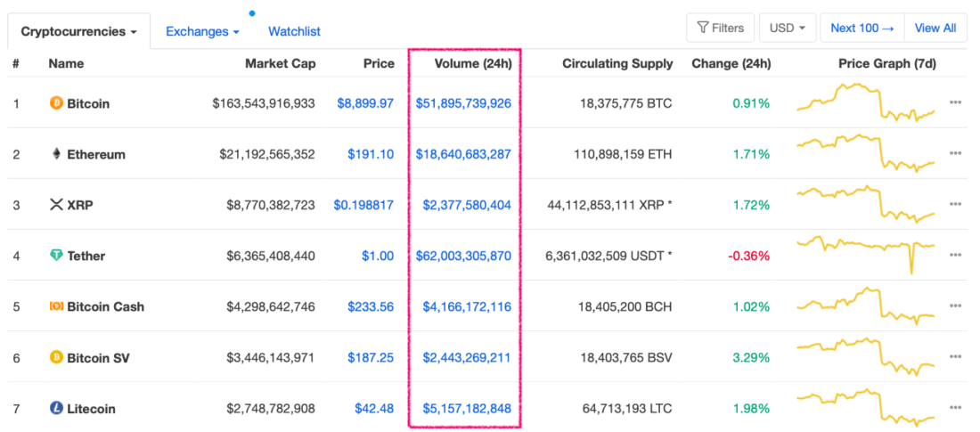The height and width of the screenshot is (432, 980).
Task: Click the XRP logo icon
Action: click(56, 205)
